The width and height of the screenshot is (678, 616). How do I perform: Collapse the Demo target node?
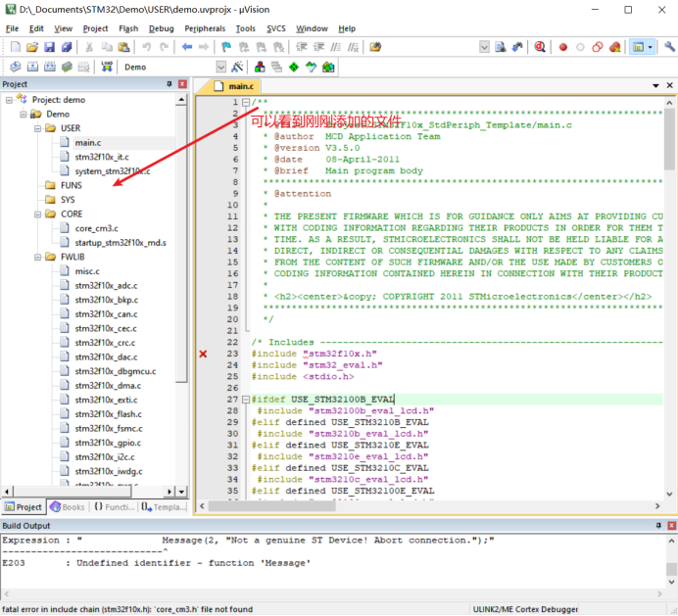click(x=24, y=115)
